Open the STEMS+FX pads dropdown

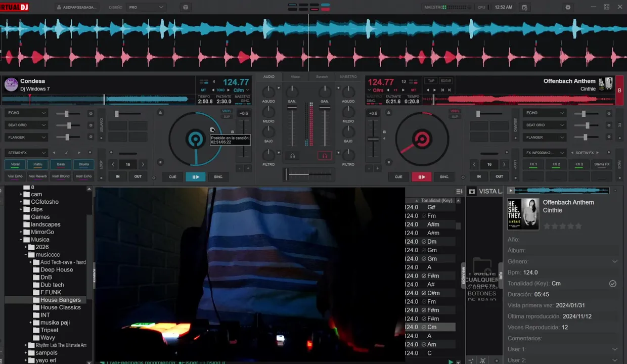coord(26,153)
